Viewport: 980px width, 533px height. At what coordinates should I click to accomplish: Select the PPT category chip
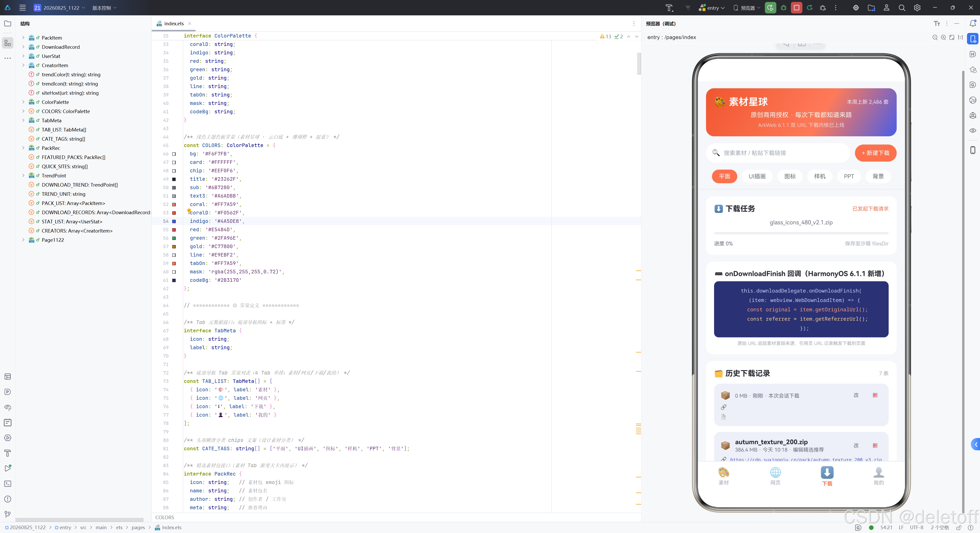click(849, 176)
